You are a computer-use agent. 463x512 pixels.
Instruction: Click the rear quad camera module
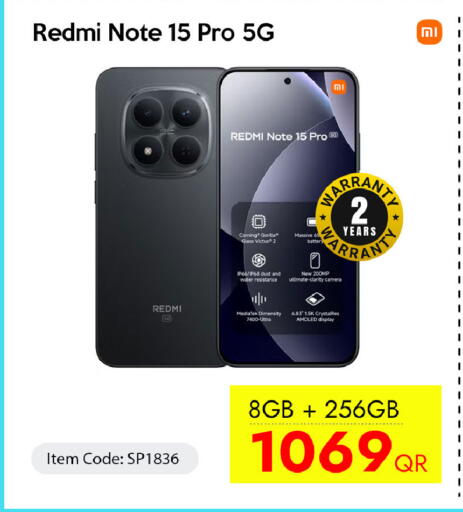(x=166, y=132)
